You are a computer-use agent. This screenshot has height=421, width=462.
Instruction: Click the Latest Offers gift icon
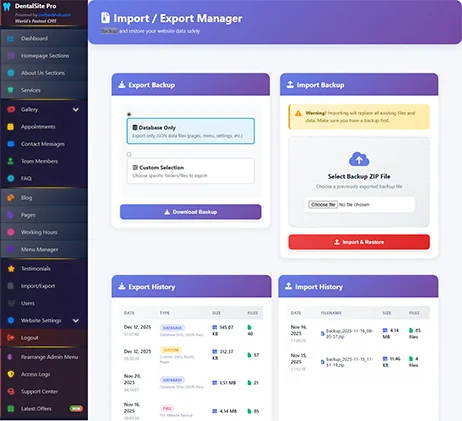(11, 409)
